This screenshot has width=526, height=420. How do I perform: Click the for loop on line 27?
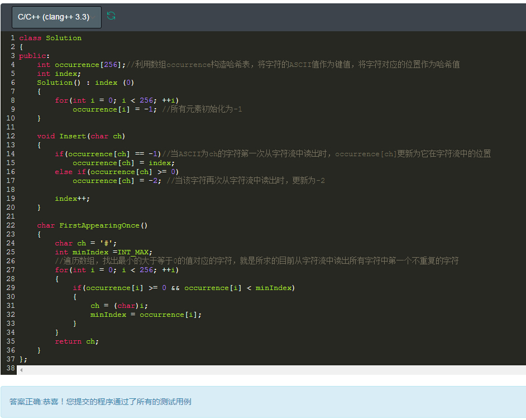[x=117, y=270]
